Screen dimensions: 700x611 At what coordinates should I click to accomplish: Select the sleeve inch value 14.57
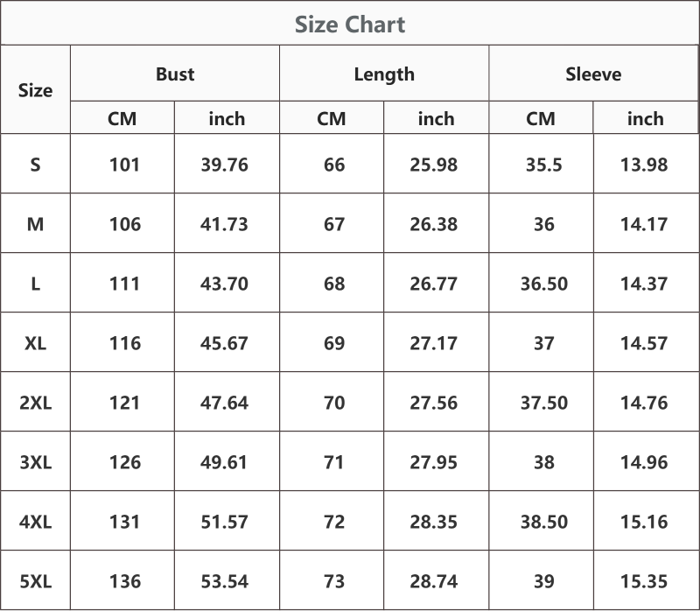coord(644,343)
